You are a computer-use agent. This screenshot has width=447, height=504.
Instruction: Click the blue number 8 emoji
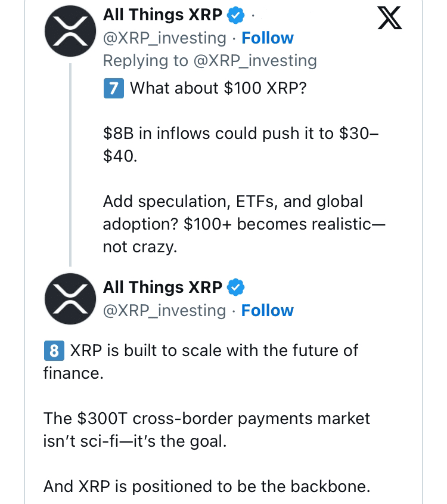[x=54, y=350]
